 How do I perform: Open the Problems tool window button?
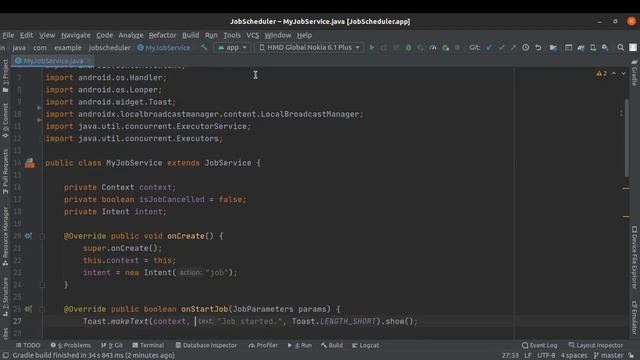tap(71, 345)
